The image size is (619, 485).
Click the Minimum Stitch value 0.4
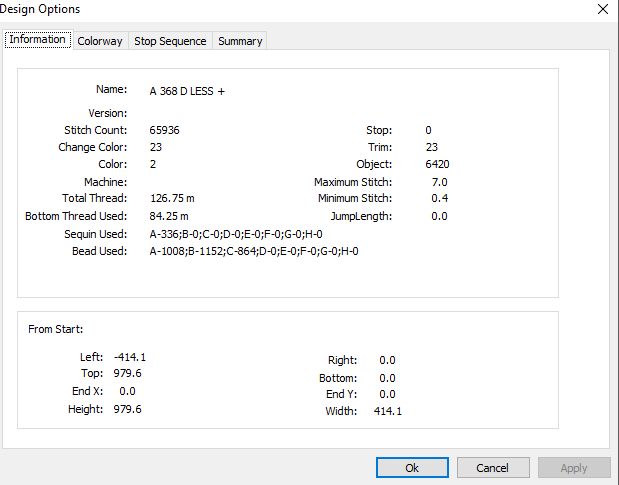pyautogui.click(x=439, y=198)
